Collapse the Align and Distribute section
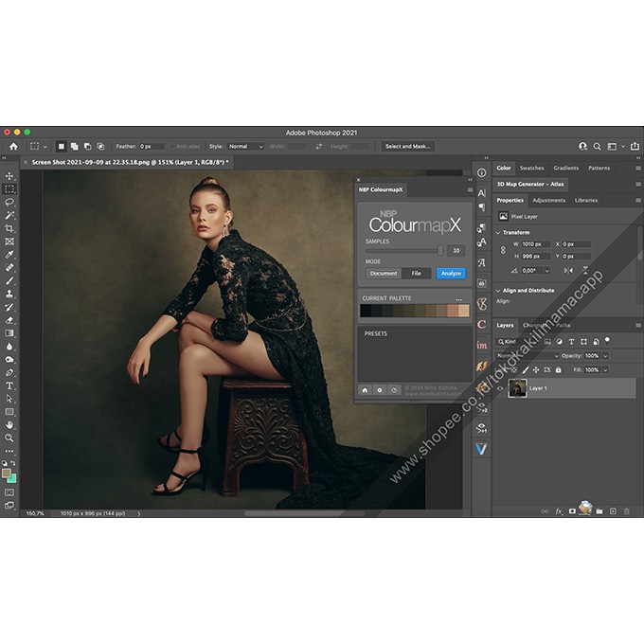This screenshot has width=644, height=644. [x=498, y=291]
